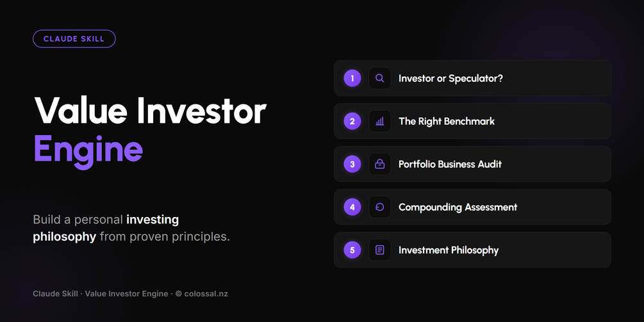Click the briefcase portfolio icon
Viewport: 644px width, 322px height.
(x=379, y=164)
